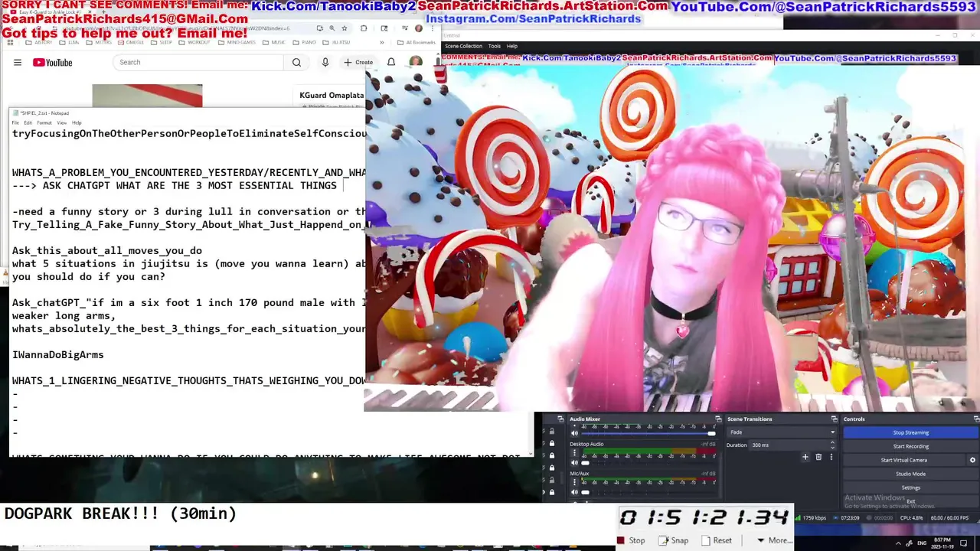Enable Studio Mode in OBS
This screenshot has width=980, height=551.
(910, 474)
